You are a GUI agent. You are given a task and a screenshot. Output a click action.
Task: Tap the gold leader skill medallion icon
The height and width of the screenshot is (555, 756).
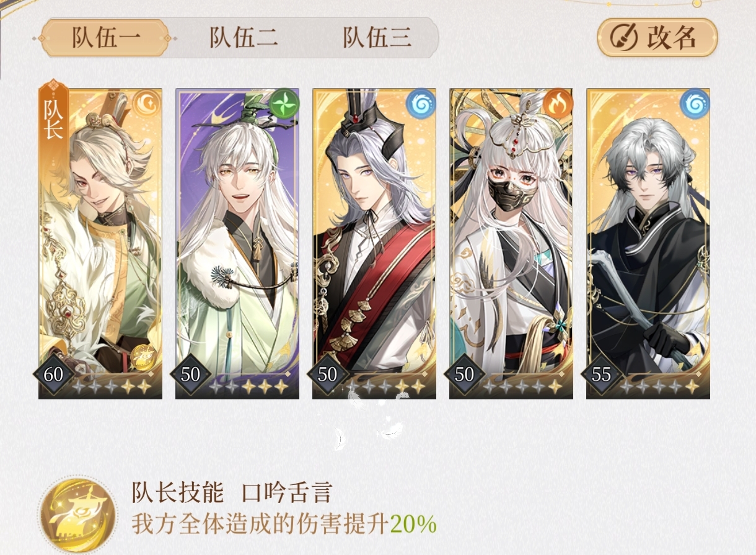(x=78, y=513)
